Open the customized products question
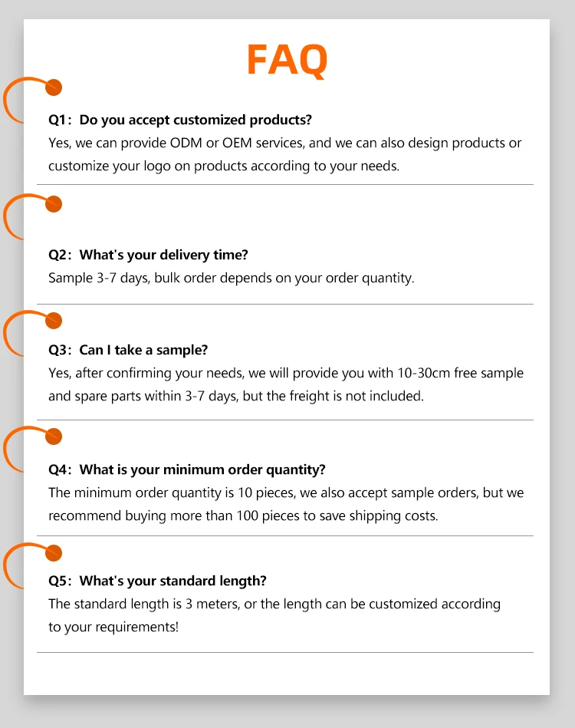The height and width of the screenshot is (728, 575). 180,120
